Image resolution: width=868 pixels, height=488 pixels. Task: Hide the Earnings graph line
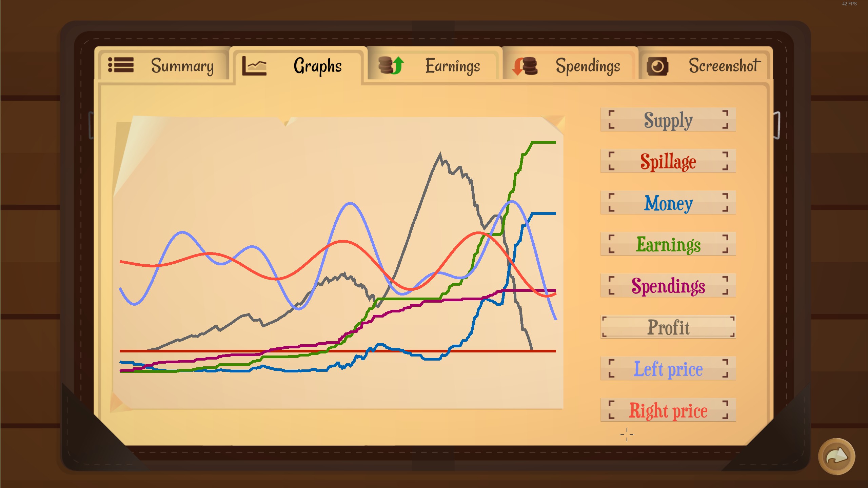point(668,244)
